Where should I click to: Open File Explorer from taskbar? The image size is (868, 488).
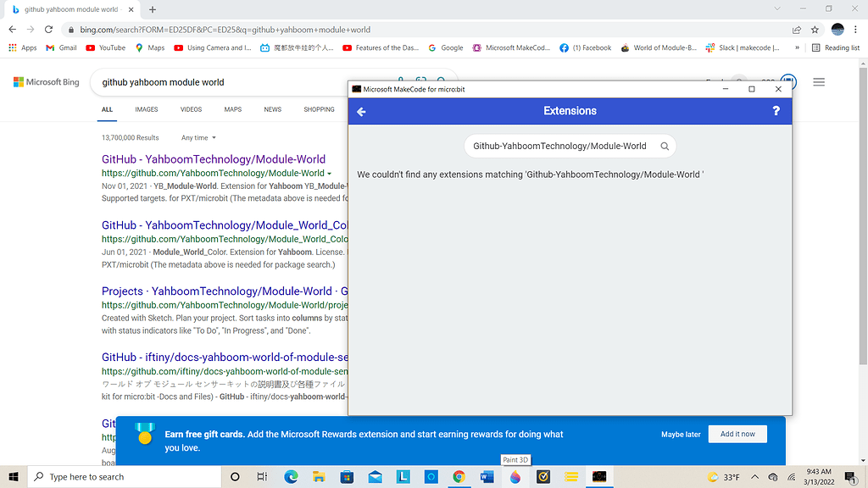coord(319,476)
